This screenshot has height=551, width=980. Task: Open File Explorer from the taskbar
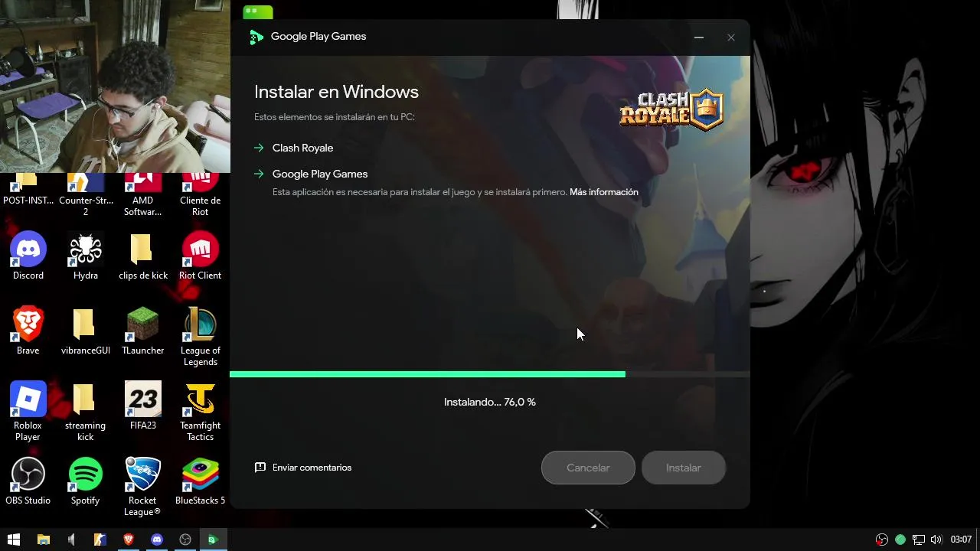[x=44, y=540]
